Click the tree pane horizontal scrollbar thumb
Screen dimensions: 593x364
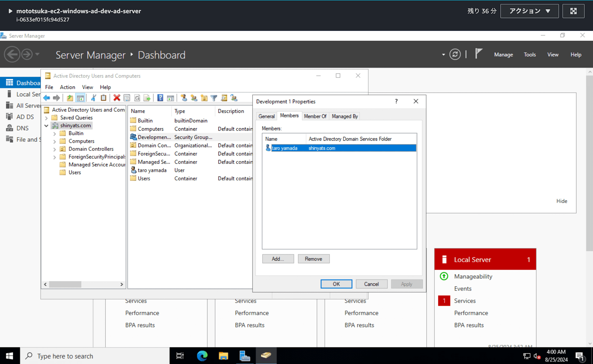point(65,284)
